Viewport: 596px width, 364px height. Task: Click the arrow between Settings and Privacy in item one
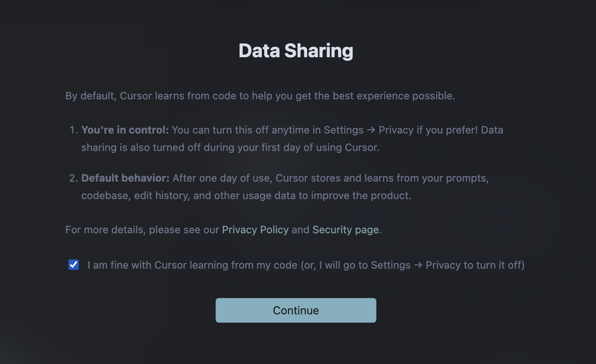(371, 130)
